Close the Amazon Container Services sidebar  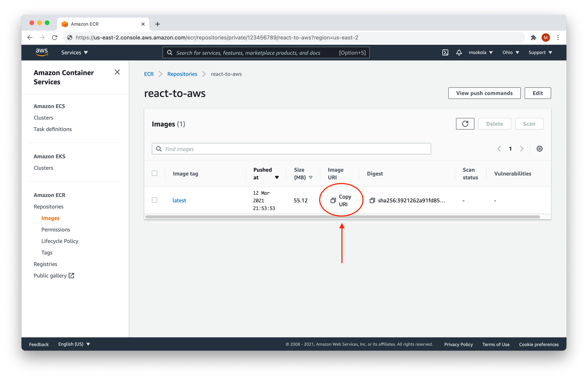[x=117, y=72]
